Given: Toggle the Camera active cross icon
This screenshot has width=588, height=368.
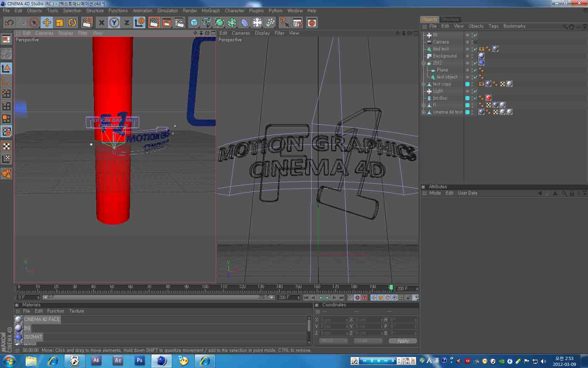Looking at the screenshot, I should coord(476,42).
